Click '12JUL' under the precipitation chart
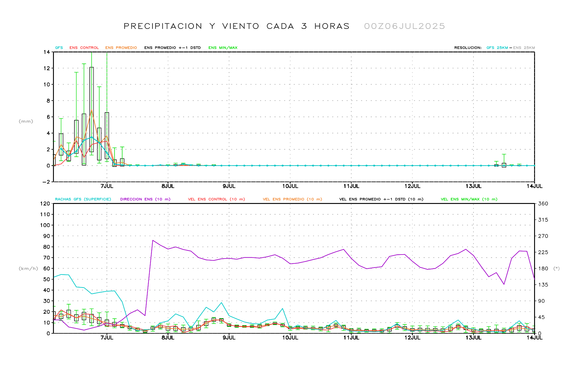The width and height of the screenshot is (588, 368). pyautogui.click(x=412, y=186)
